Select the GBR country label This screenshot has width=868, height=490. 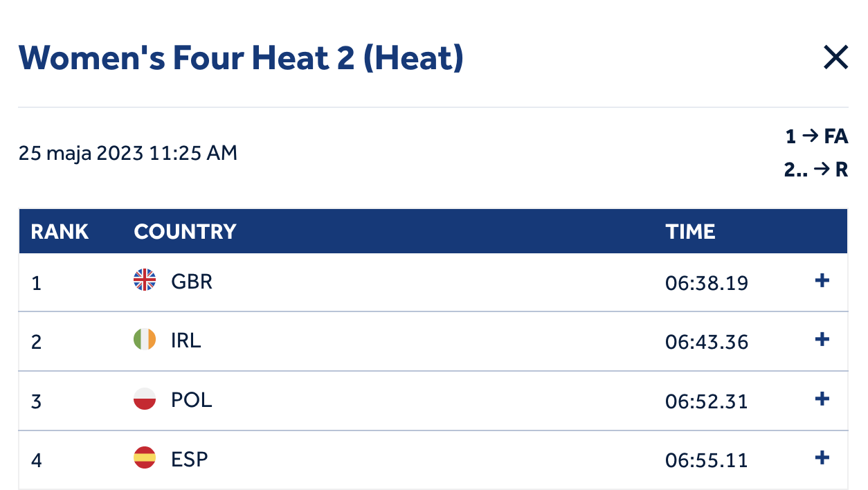[192, 282]
